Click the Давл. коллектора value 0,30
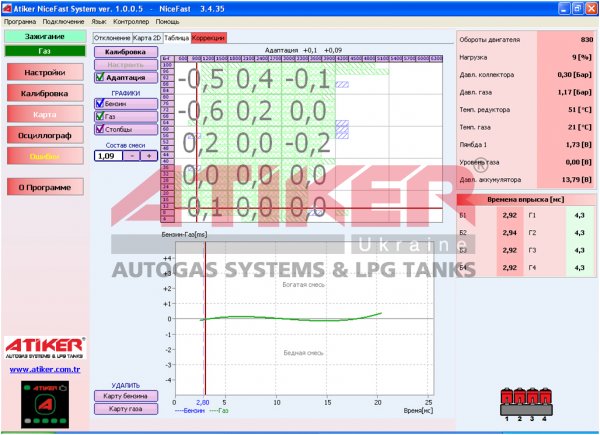Image resolution: width=600 pixels, height=435 pixels. point(574,75)
